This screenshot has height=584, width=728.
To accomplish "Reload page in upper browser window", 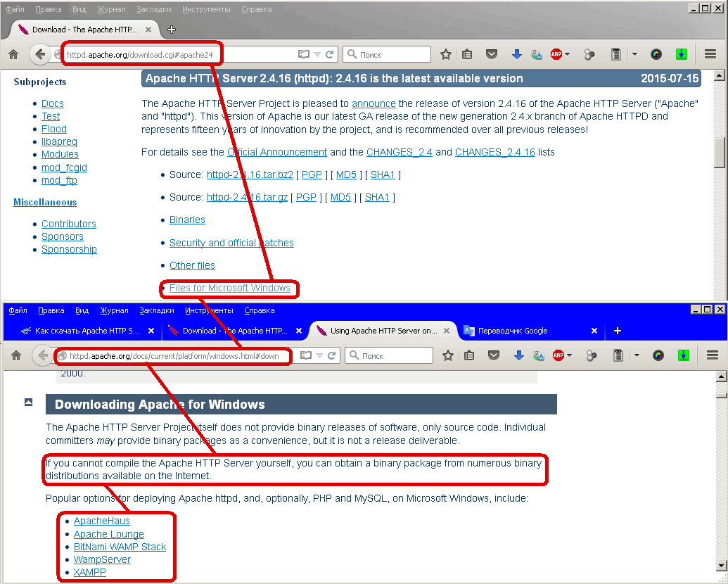I will 330,54.
